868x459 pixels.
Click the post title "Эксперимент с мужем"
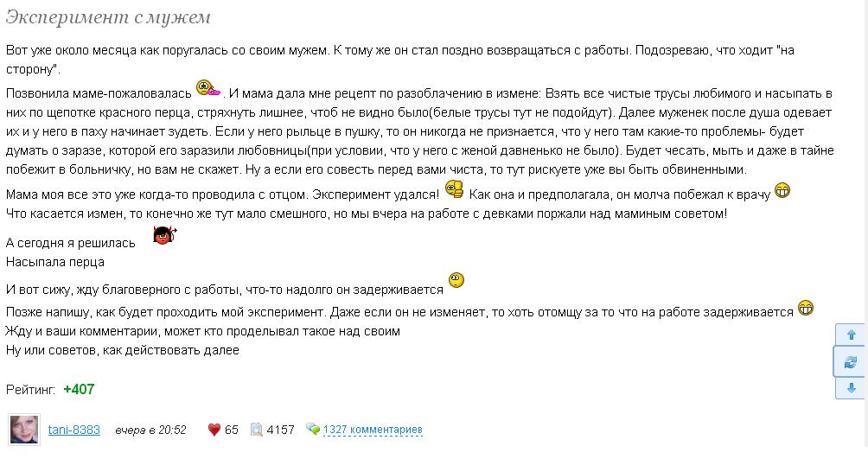coord(108,17)
